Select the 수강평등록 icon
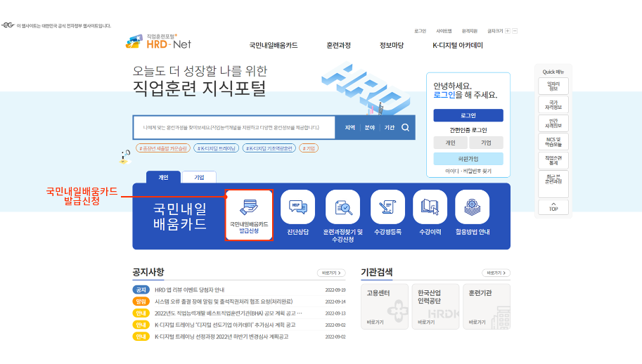 [387, 207]
